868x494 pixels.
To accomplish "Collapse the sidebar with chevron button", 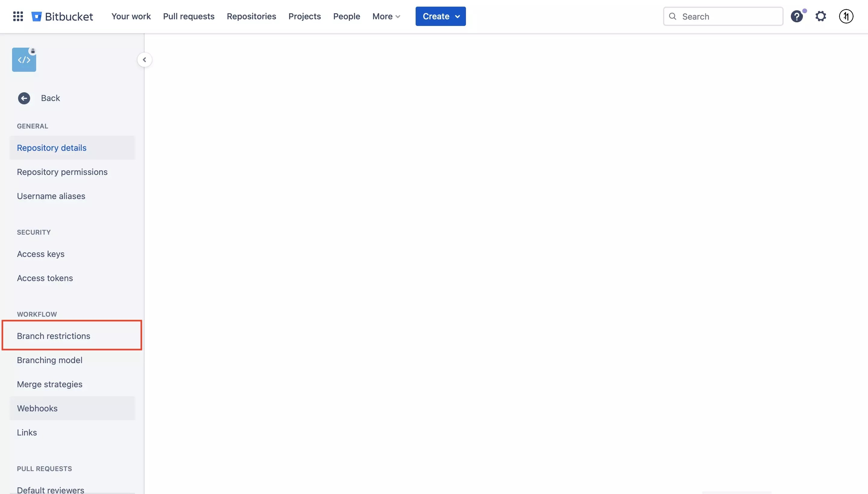I will (144, 60).
